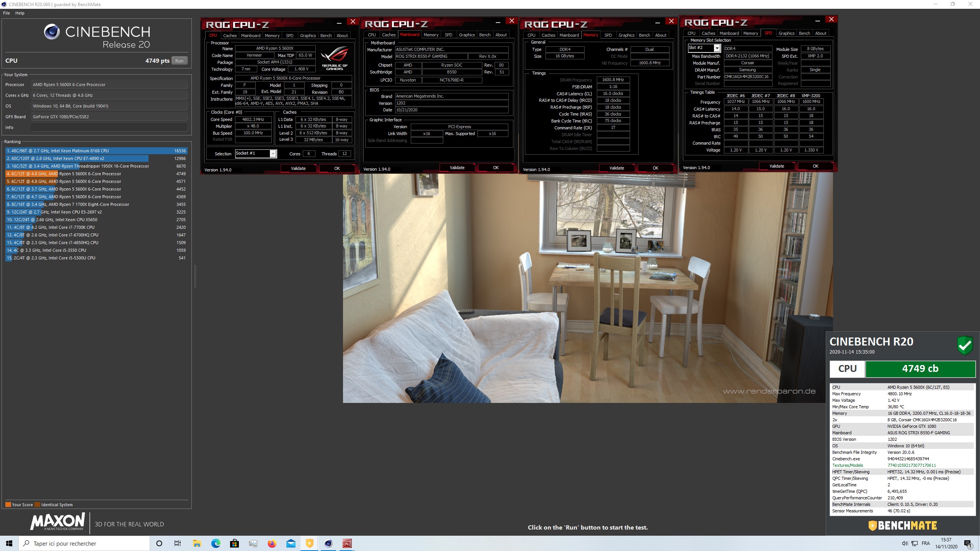This screenshot has height=551, width=980.
Task: Click the BenchMate green checkmark shield
Action: [965, 345]
